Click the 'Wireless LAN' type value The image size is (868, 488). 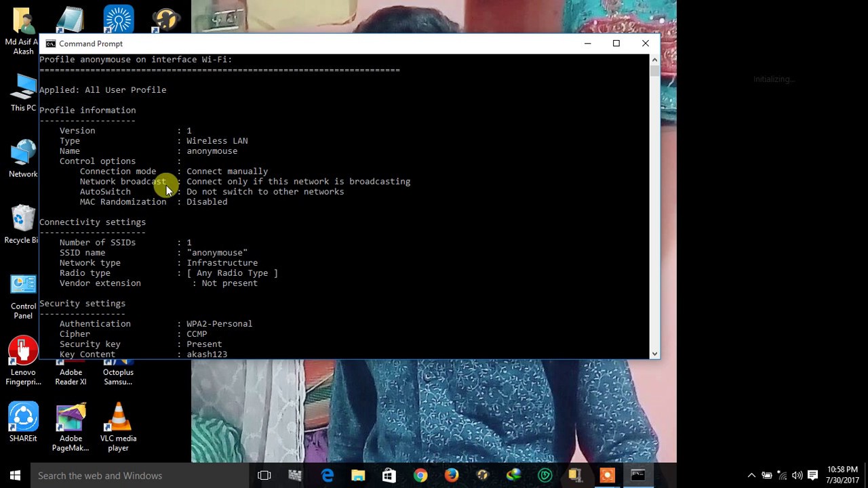tap(217, 141)
